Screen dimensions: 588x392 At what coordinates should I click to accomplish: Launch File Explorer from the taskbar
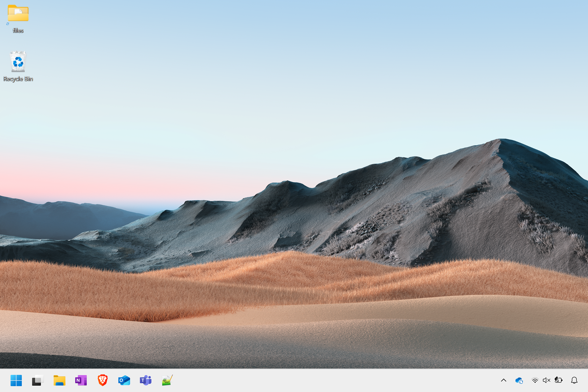click(x=59, y=380)
